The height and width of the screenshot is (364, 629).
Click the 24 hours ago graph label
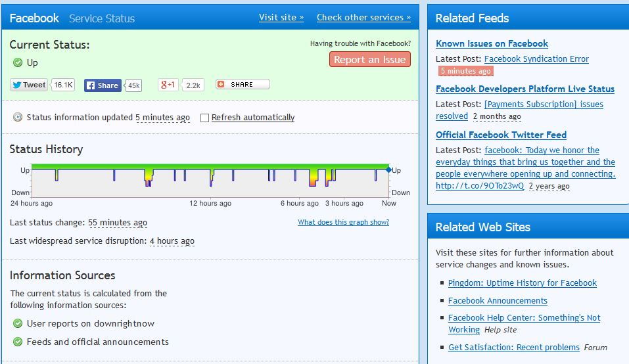click(x=32, y=203)
